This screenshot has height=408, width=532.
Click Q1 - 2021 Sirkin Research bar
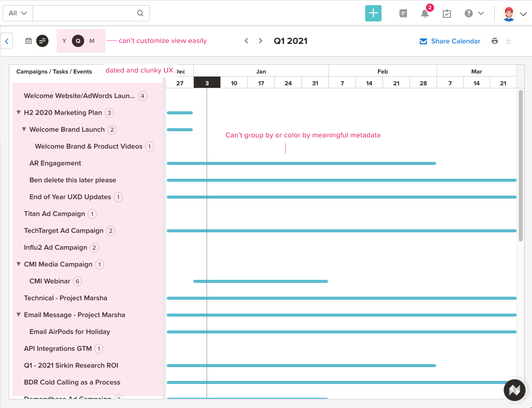(301, 366)
